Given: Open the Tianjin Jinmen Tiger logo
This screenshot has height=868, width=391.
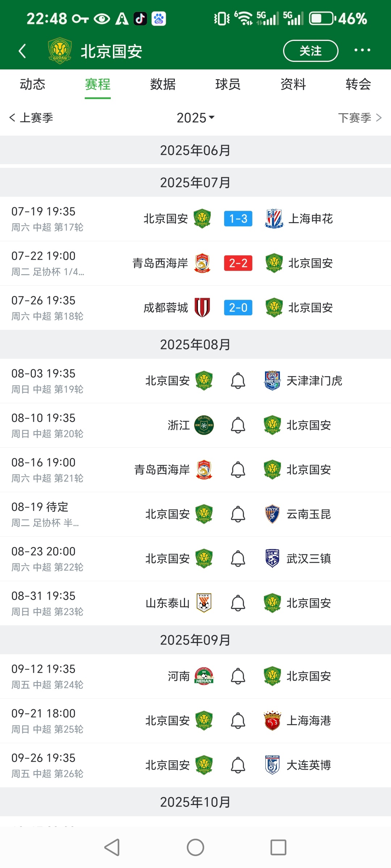Looking at the screenshot, I should [x=272, y=380].
